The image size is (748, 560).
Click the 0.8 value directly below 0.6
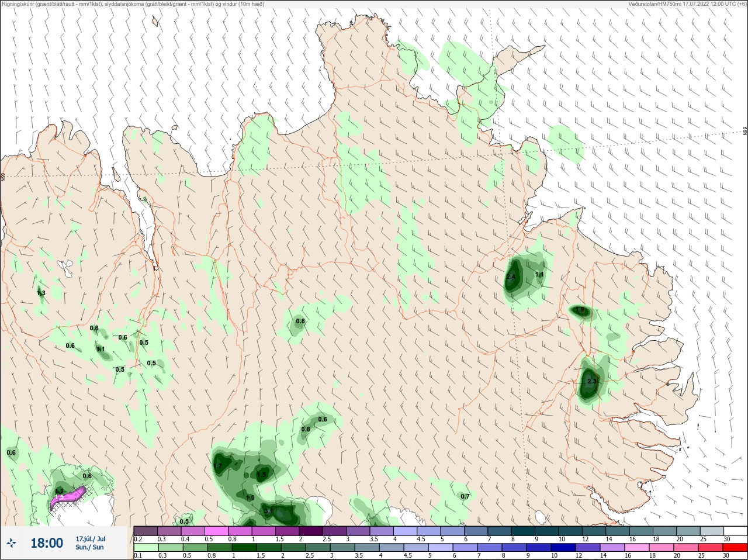point(306,429)
